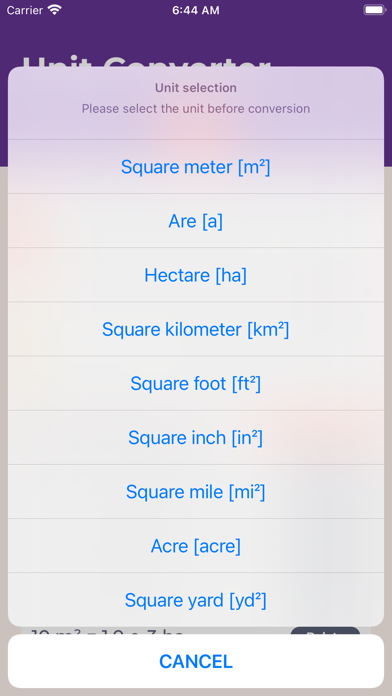The width and height of the screenshot is (392, 696).
Task: Choose Square foot [ft²] unit
Action: click(196, 383)
